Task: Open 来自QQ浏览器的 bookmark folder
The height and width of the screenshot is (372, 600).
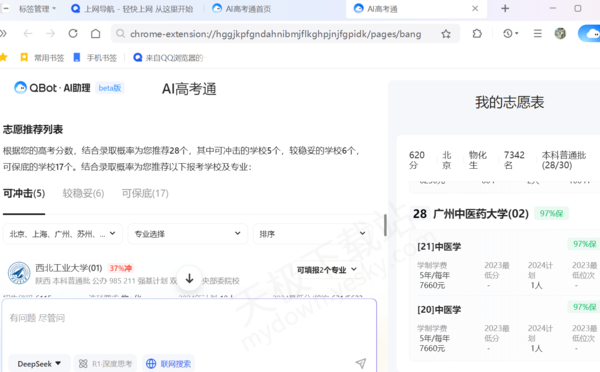Action: (x=169, y=57)
